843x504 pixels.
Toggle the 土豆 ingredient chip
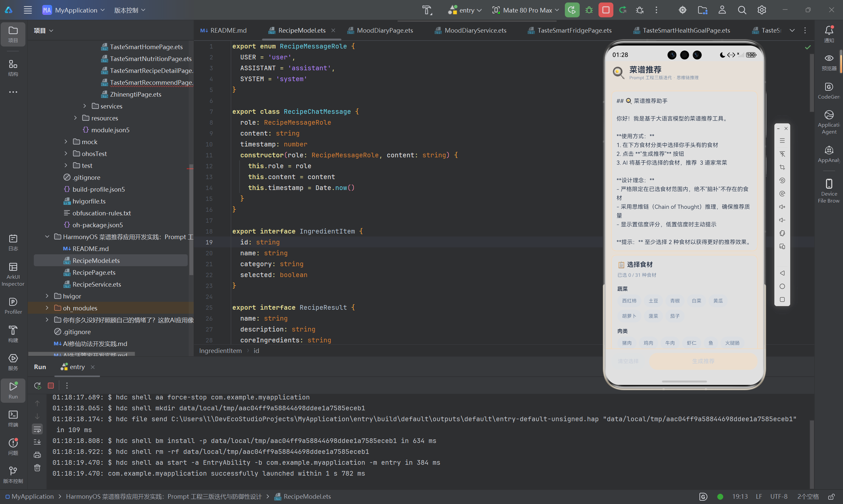pyautogui.click(x=653, y=300)
